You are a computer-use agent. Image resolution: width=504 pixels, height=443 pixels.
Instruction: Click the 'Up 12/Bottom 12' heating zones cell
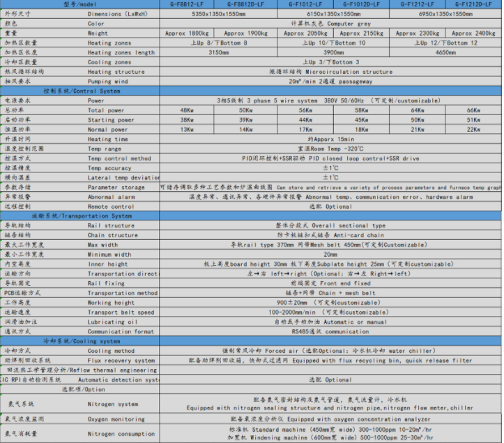445,43
